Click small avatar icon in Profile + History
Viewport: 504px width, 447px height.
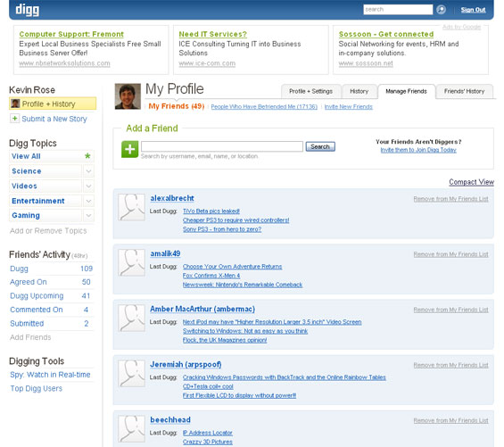15,103
